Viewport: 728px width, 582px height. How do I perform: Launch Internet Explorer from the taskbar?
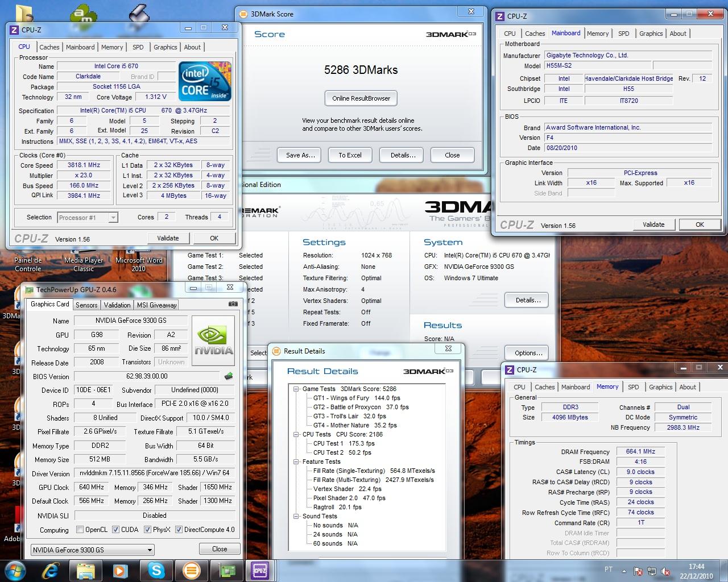[51, 570]
